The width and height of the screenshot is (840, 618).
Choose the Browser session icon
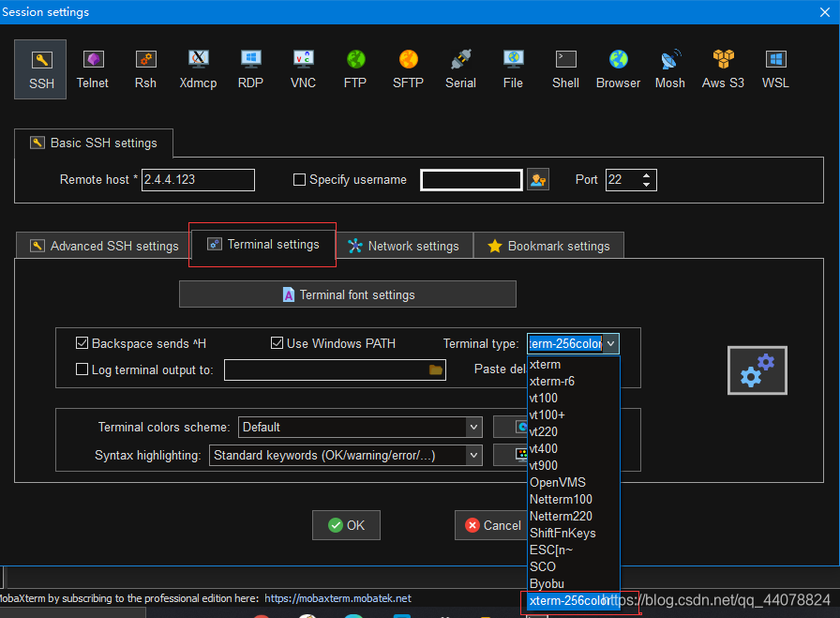(618, 69)
